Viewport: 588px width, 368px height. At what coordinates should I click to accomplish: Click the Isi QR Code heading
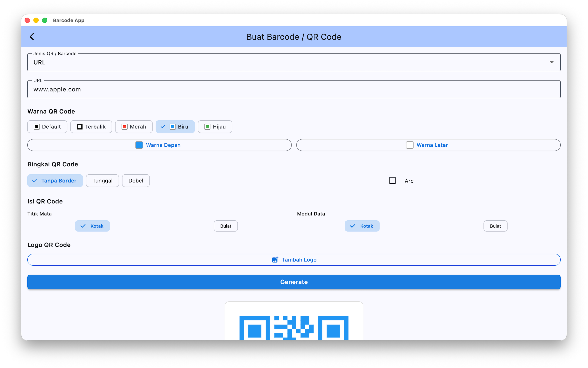coord(45,201)
